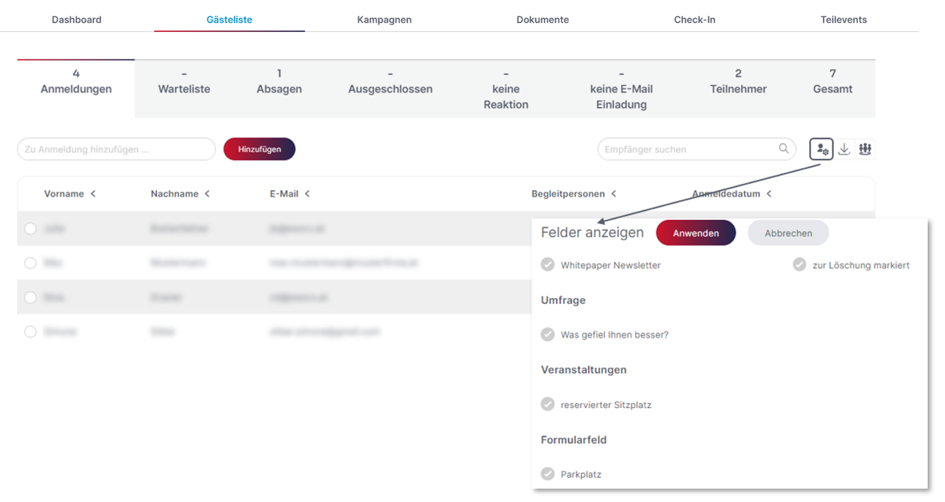Switch to the Kampagnen tab
The height and width of the screenshot is (502, 945).
[384, 19]
